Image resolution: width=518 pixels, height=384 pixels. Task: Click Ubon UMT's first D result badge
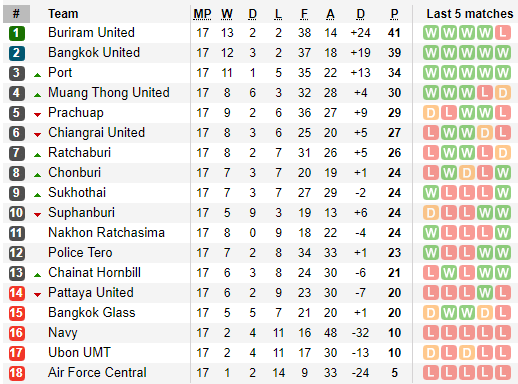tap(431, 353)
